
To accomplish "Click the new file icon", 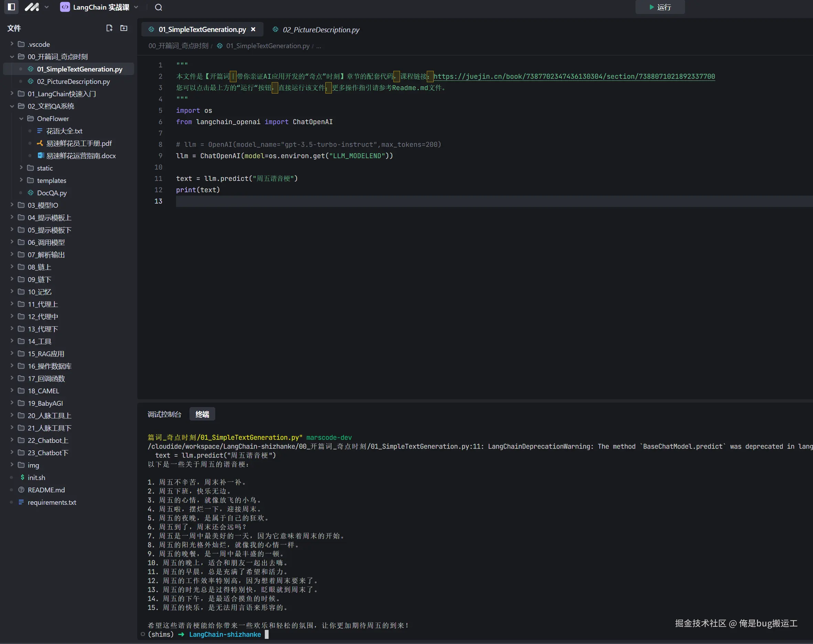I will point(109,28).
